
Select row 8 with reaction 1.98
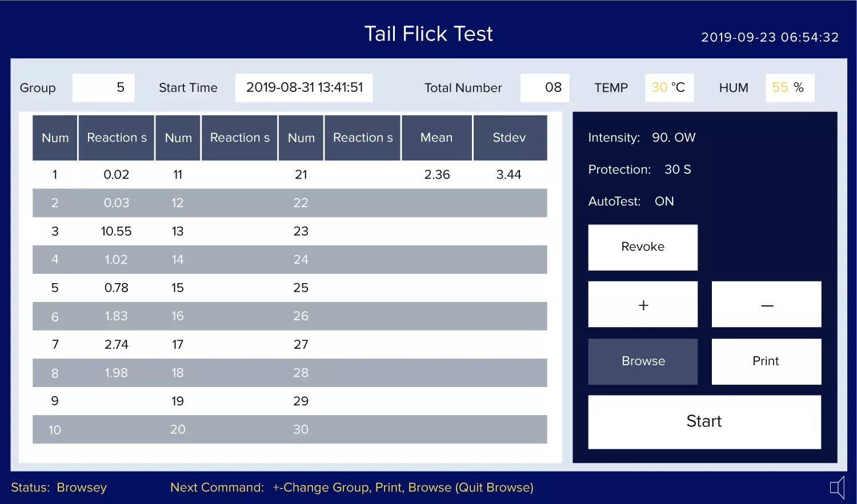click(x=290, y=373)
